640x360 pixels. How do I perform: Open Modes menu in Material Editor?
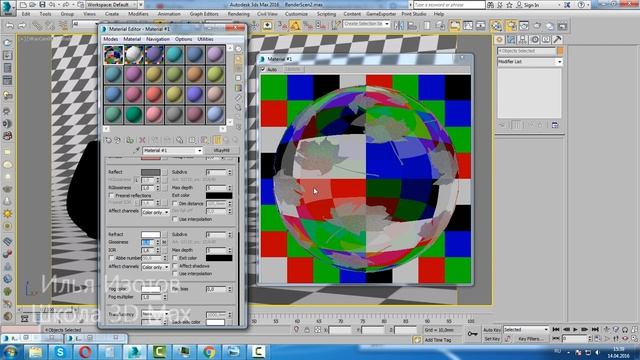point(110,39)
